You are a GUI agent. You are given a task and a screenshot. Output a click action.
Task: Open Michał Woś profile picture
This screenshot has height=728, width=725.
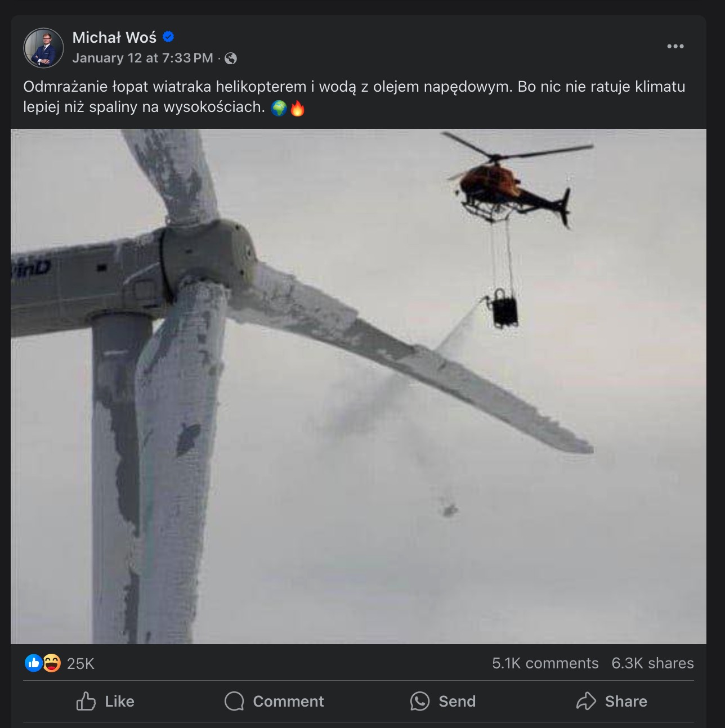(43, 48)
